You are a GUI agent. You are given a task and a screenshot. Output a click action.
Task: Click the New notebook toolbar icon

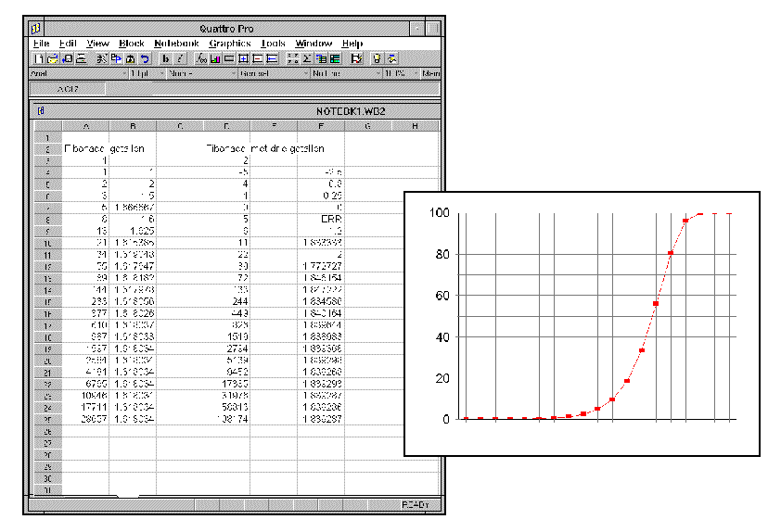[x=39, y=58]
